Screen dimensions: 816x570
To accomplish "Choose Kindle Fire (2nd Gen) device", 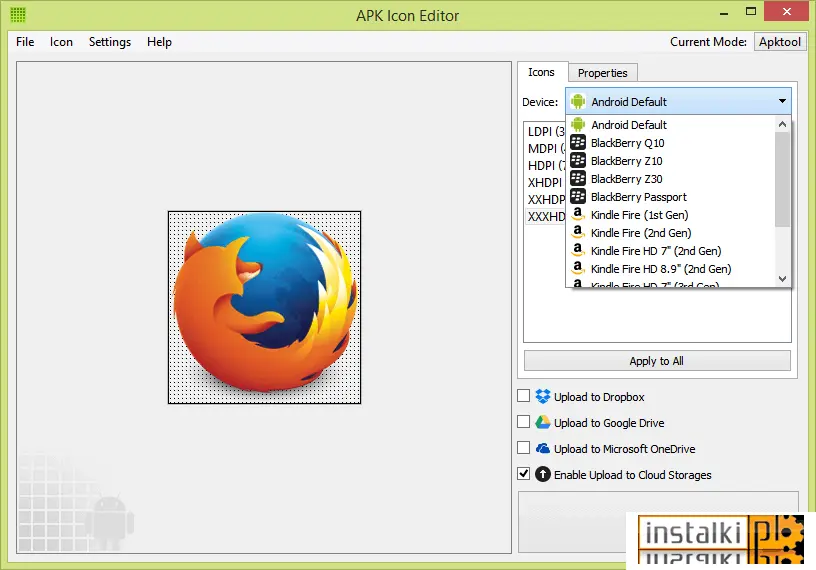I will click(x=671, y=233).
